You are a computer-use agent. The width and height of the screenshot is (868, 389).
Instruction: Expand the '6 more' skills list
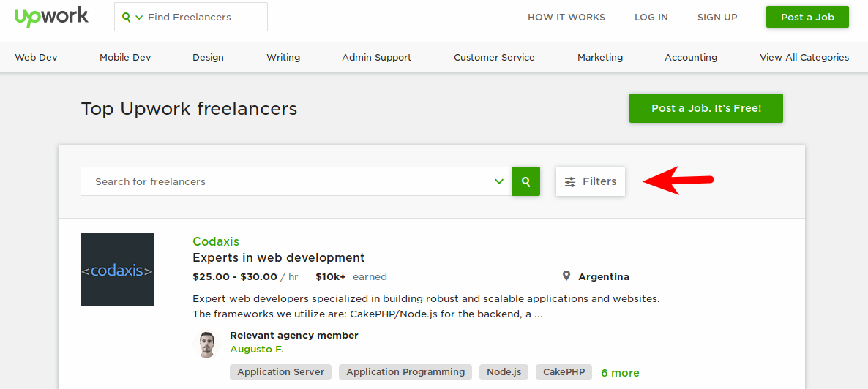620,373
